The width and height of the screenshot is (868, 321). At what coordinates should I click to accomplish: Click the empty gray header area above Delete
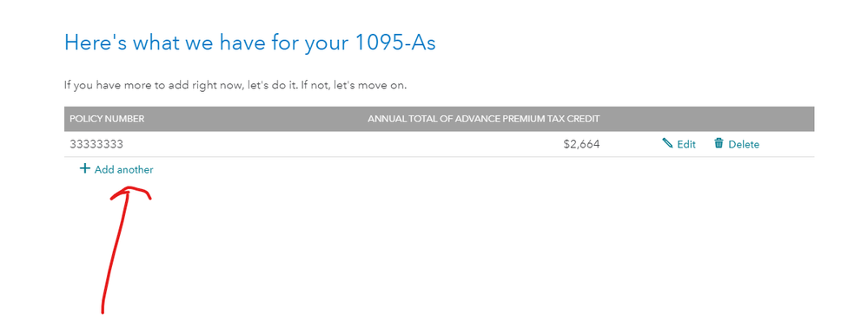point(737,119)
